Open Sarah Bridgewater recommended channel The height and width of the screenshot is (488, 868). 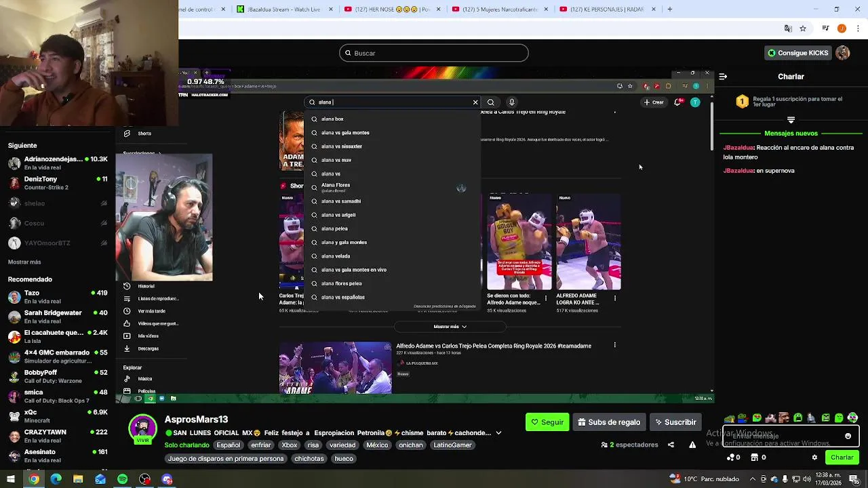click(58, 317)
